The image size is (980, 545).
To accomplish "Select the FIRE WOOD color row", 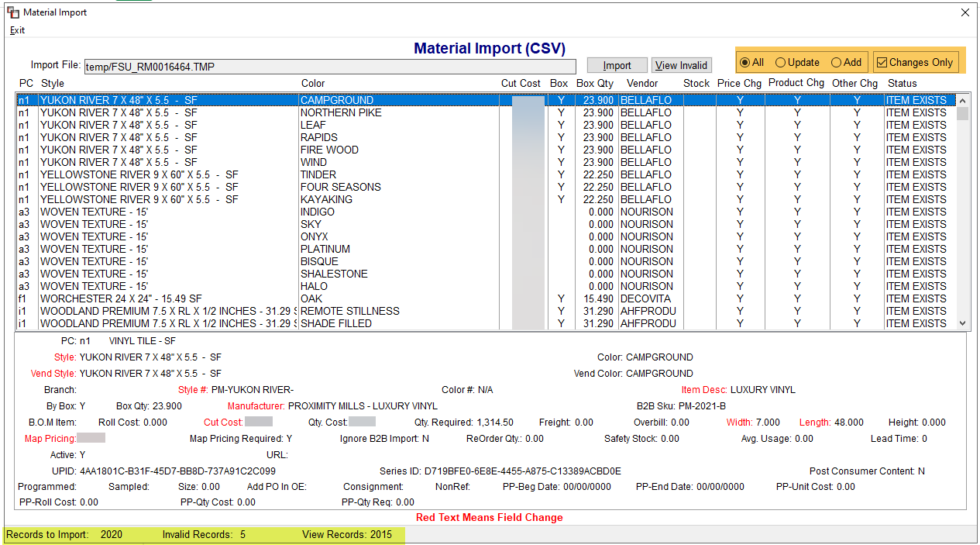I will coord(486,150).
